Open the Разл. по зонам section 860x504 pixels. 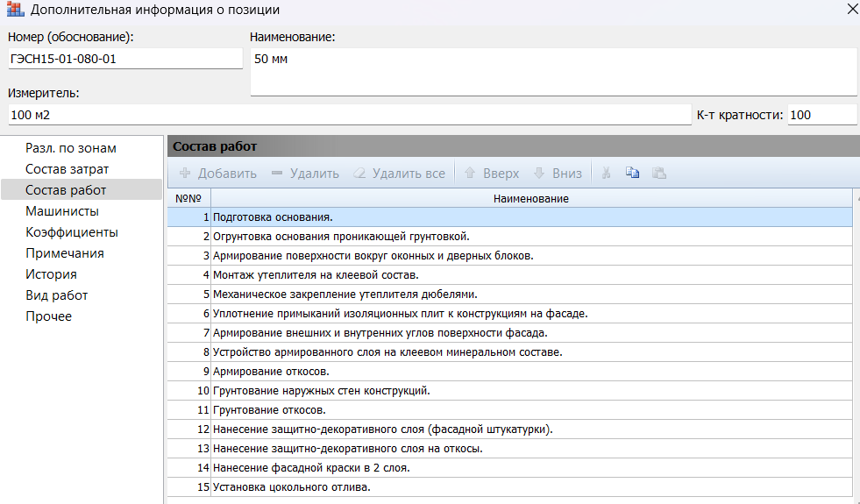(x=82, y=148)
